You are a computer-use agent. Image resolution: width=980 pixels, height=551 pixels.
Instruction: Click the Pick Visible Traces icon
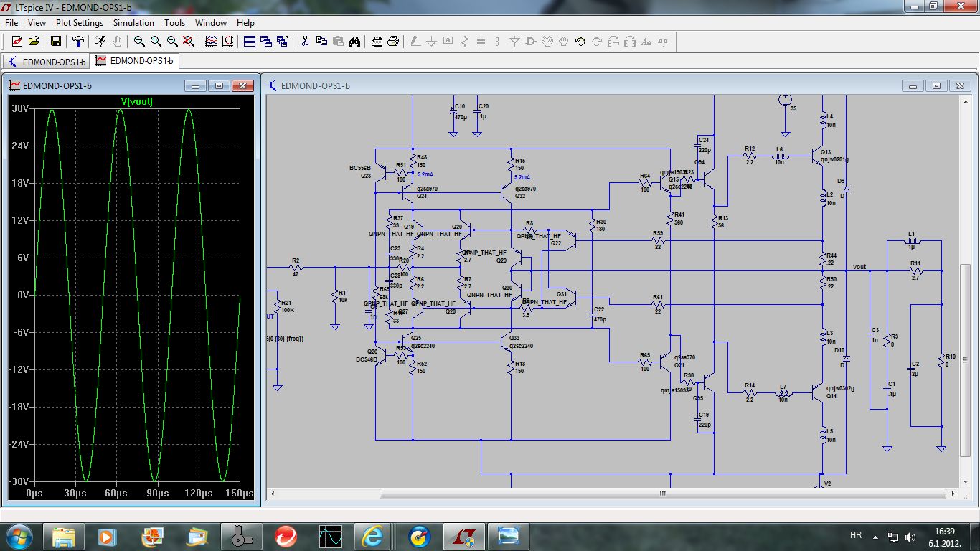pos(211,42)
